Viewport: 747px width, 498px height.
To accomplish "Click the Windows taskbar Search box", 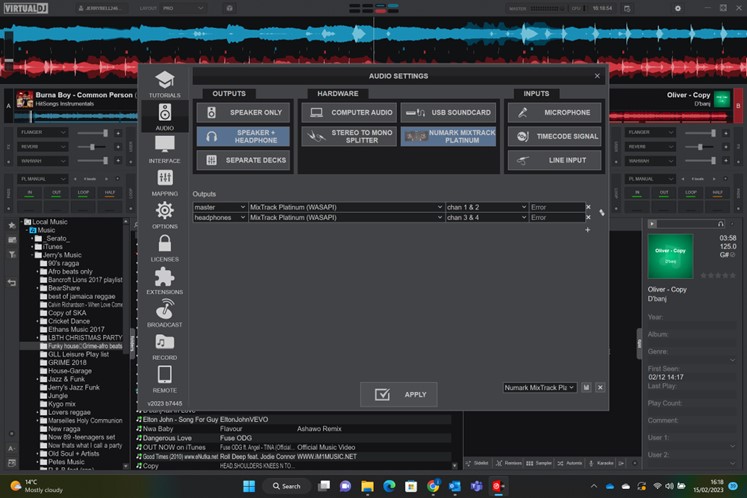I will (x=287, y=486).
